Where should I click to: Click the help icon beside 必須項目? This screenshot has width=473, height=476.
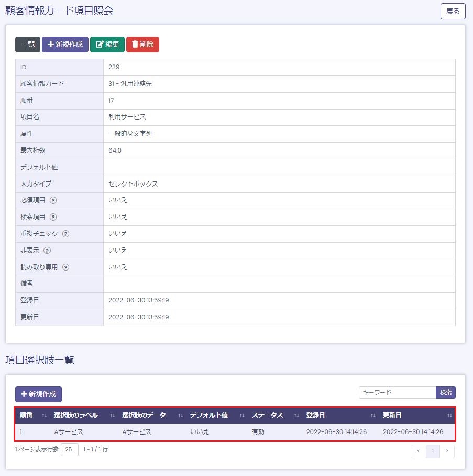click(x=53, y=200)
